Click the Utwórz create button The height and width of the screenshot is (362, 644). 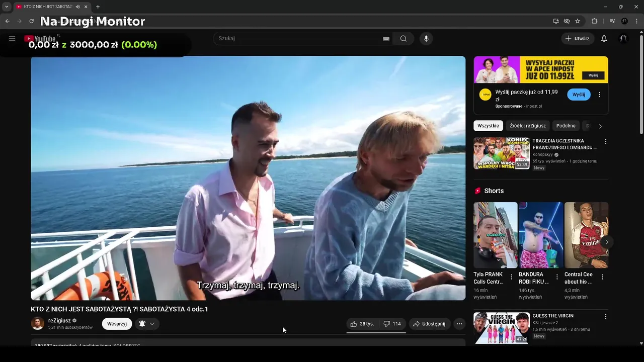click(x=578, y=39)
